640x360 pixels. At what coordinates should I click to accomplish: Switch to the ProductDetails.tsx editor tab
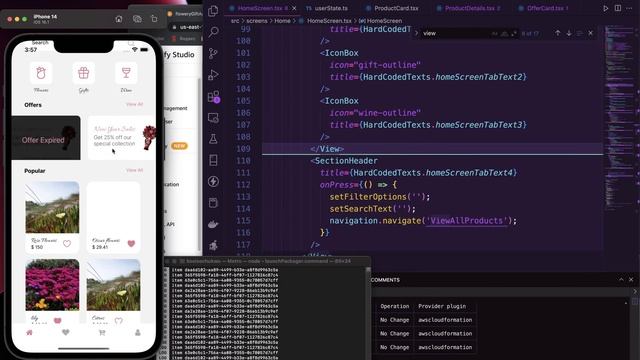[469, 8]
